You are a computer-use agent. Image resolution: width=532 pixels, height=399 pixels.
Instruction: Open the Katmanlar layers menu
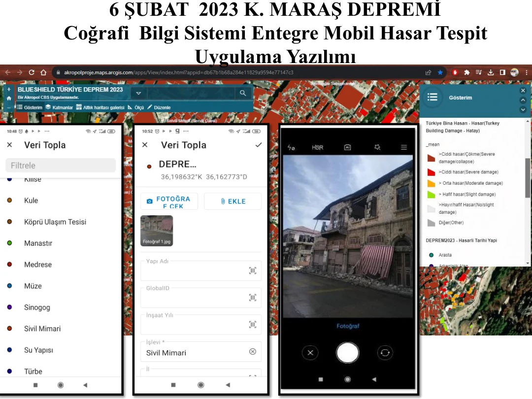tap(59, 107)
